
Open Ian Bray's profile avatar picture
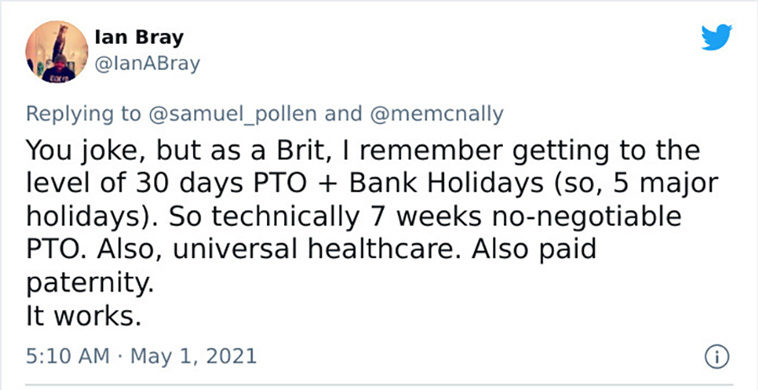[x=57, y=52]
